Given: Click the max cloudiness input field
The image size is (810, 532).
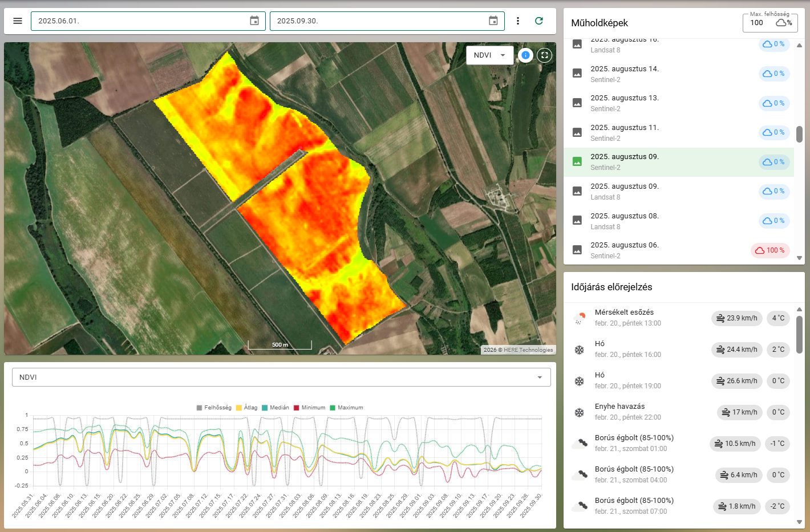Looking at the screenshot, I should 759,23.
